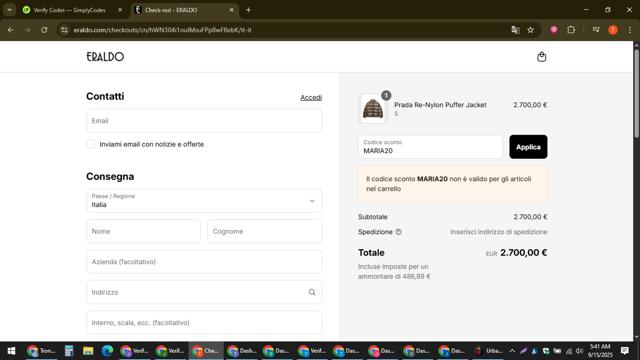Open the notification center icon
This screenshot has width=640, height=360.
pyautogui.click(x=624, y=351)
